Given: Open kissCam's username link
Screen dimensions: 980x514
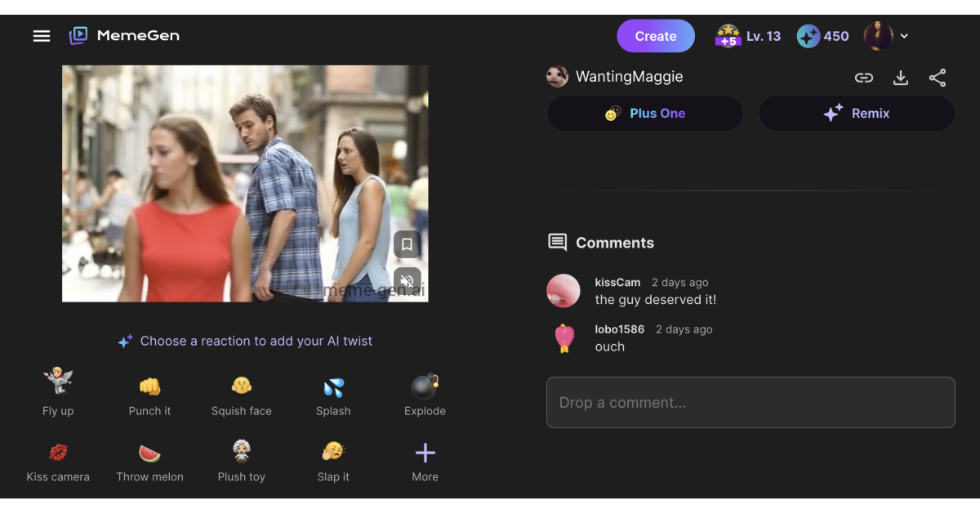Looking at the screenshot, I should click(x=618, y=282).
